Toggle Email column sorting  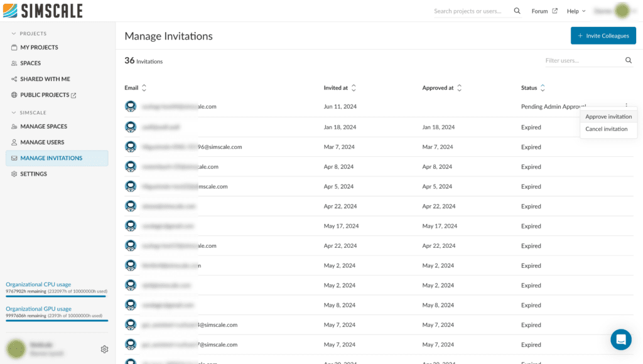(143, 88)
